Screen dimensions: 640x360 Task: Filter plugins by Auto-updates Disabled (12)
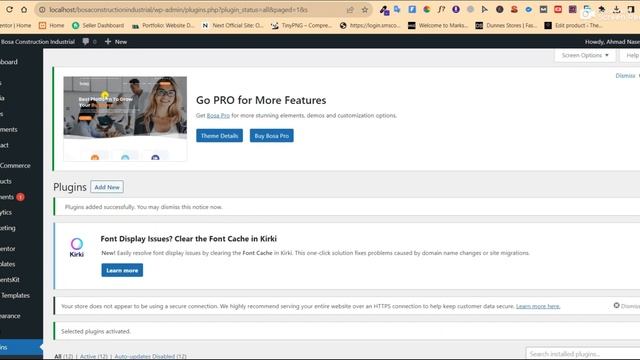point(150,356)
